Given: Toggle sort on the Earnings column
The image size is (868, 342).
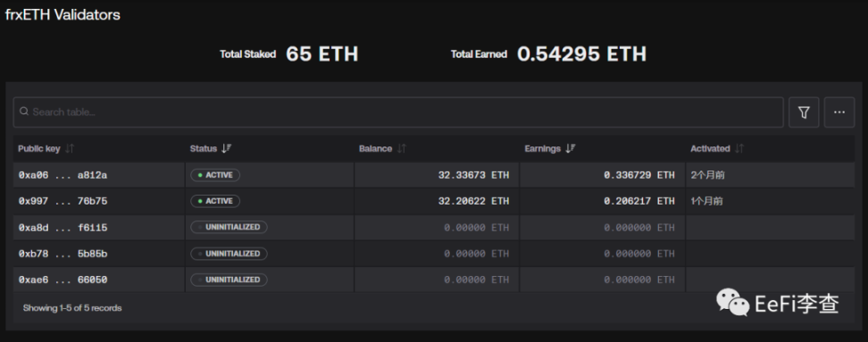Looking at the screenshot, I should click(571, 148).
